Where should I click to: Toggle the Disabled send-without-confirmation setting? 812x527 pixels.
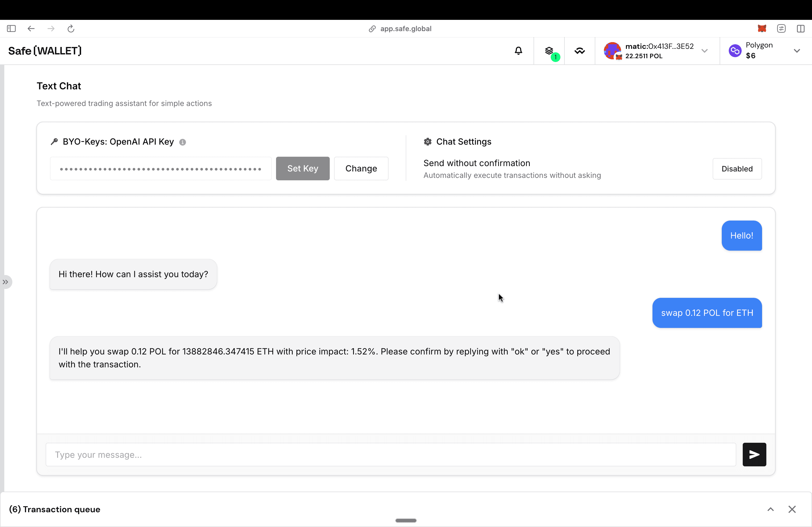(x=737, y=169)
